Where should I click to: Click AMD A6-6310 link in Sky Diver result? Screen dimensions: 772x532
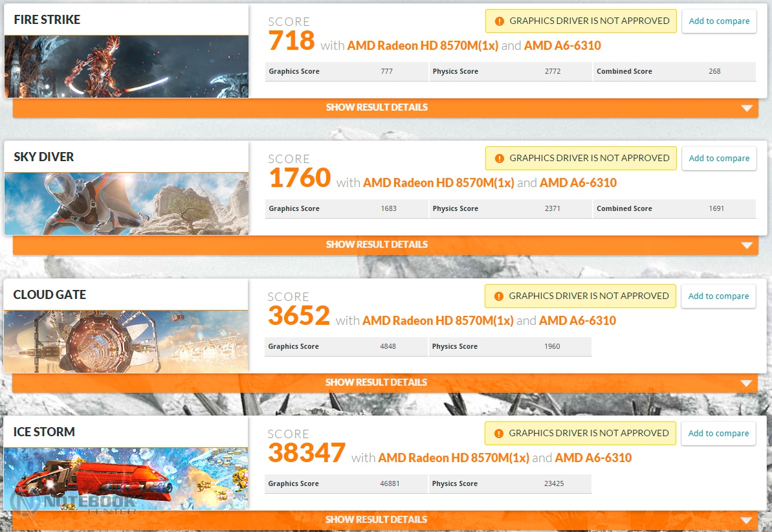[x=578, y=183]
